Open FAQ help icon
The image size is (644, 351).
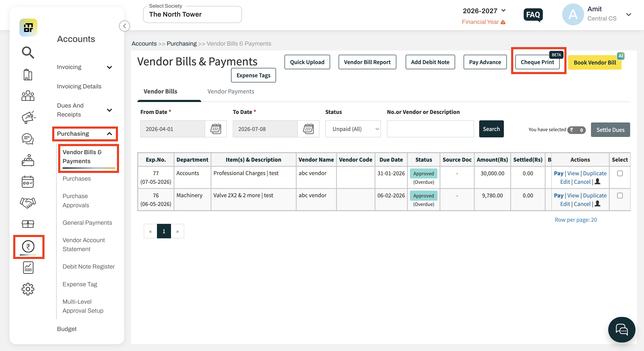[533, 15]
